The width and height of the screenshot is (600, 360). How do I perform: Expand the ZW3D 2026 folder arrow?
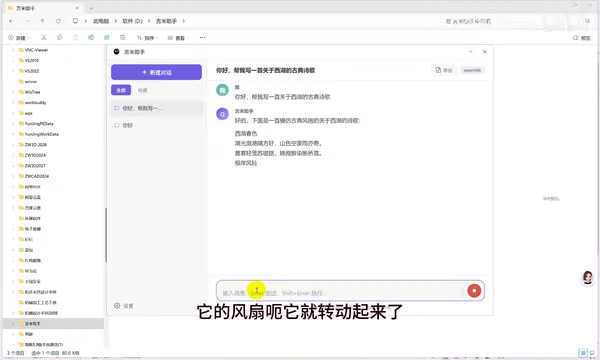[x=13, y=145]
